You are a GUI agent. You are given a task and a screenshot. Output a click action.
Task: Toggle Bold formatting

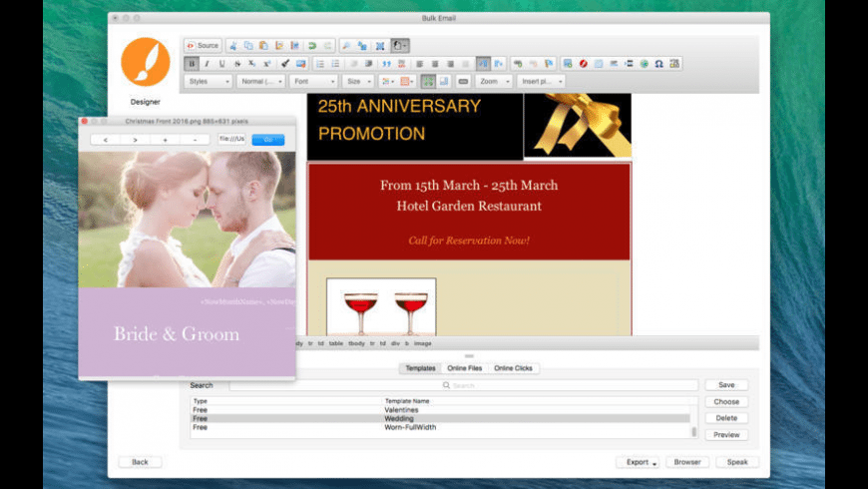click(192, 64)
